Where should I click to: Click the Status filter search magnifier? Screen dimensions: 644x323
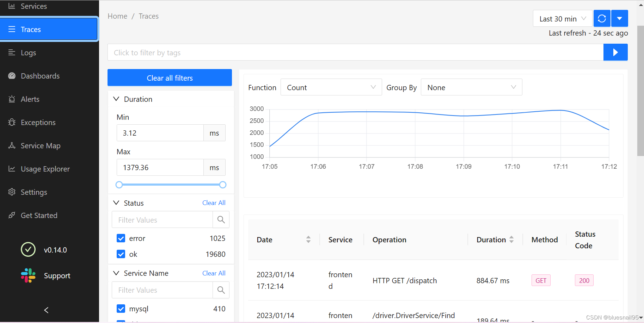(x=221, y=219)
